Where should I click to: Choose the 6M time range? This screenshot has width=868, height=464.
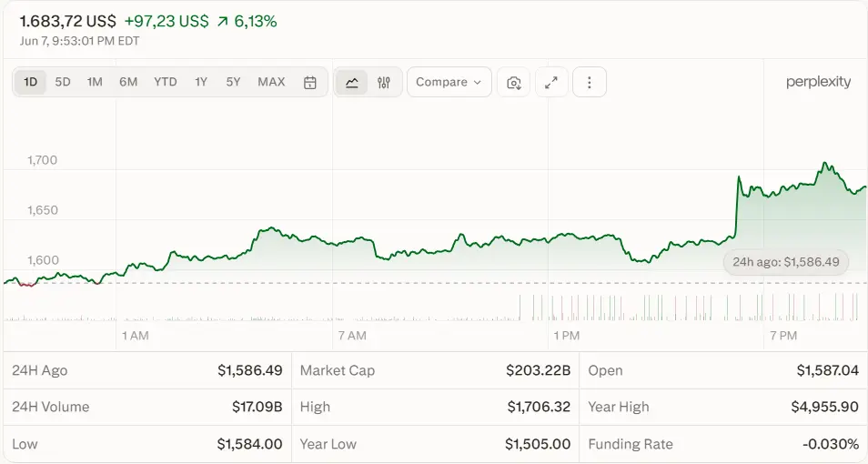[128, 82]
